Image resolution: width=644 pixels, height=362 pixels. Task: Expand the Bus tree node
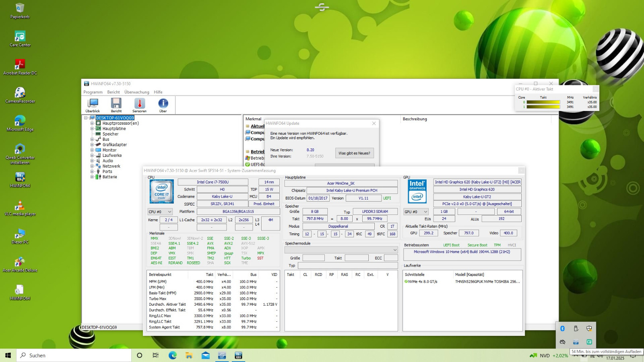92,139
